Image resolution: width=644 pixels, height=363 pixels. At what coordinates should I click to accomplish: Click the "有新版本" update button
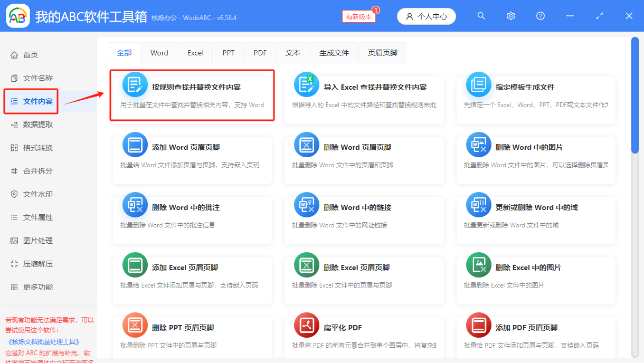(x=358, y=17)
